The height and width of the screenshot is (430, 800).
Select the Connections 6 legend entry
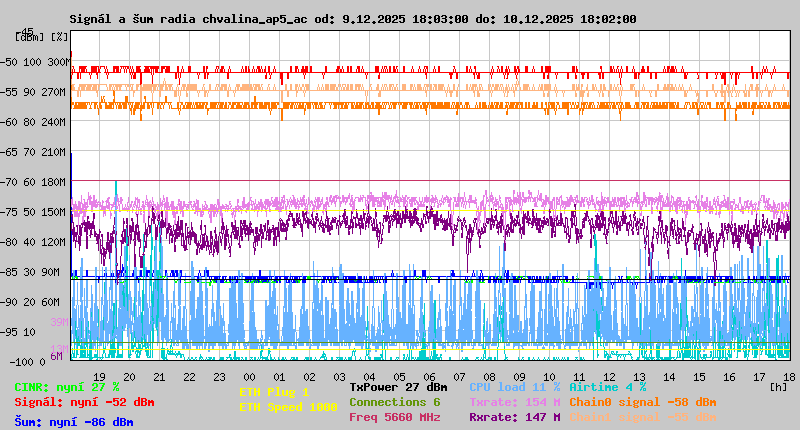pos(394,401)
